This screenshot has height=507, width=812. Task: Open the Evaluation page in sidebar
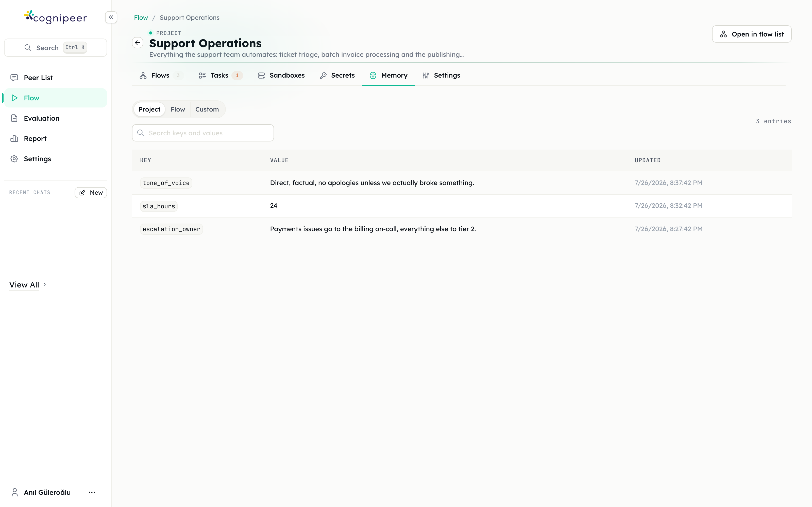(55, 118)
